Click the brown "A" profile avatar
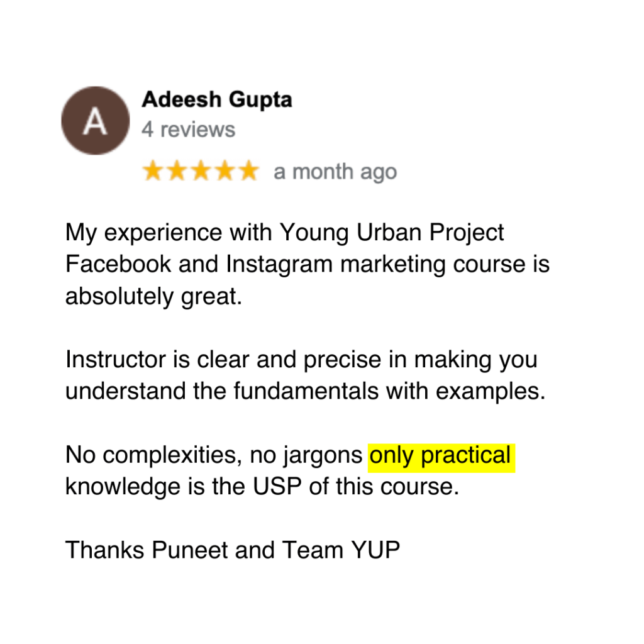 click(95, 120)
